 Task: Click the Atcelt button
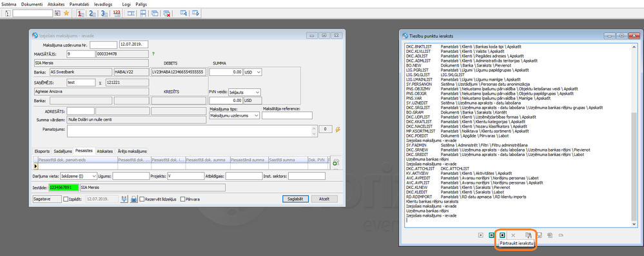(x=324, y=199)
